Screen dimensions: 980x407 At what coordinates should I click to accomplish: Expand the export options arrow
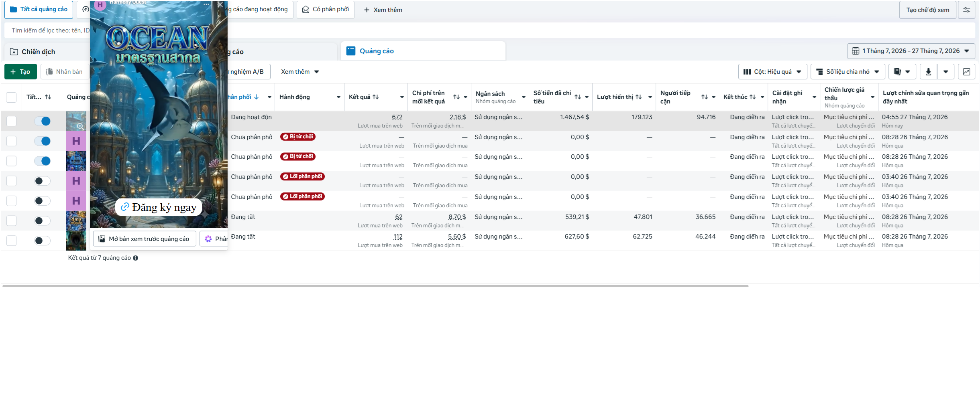point(946,72)
